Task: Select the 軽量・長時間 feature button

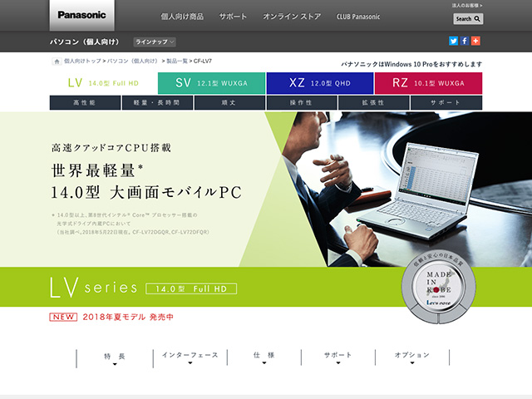Action: [157, 103]
